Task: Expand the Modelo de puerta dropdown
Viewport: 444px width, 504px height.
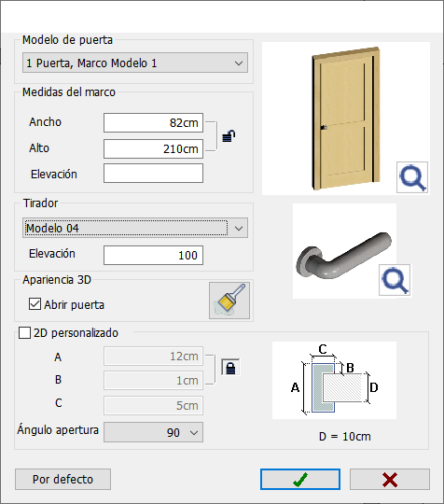Action: [x=135, y=63]
